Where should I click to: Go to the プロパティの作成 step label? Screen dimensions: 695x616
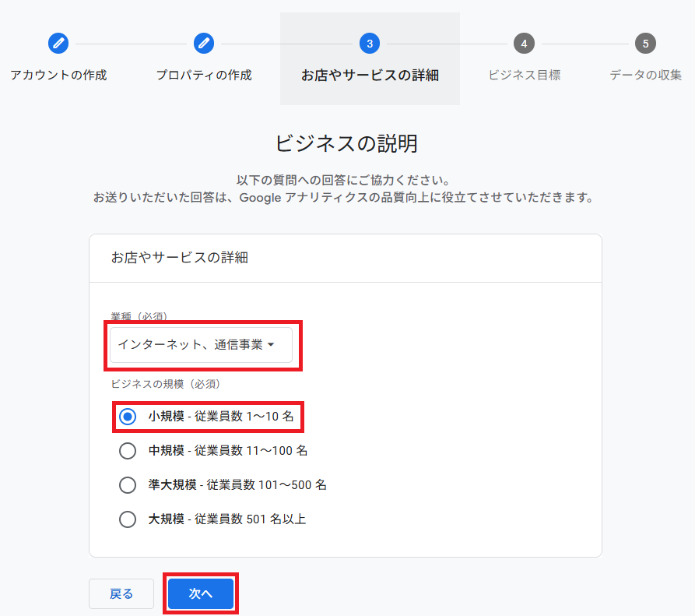pyautogui.click(x=204, y=76)
